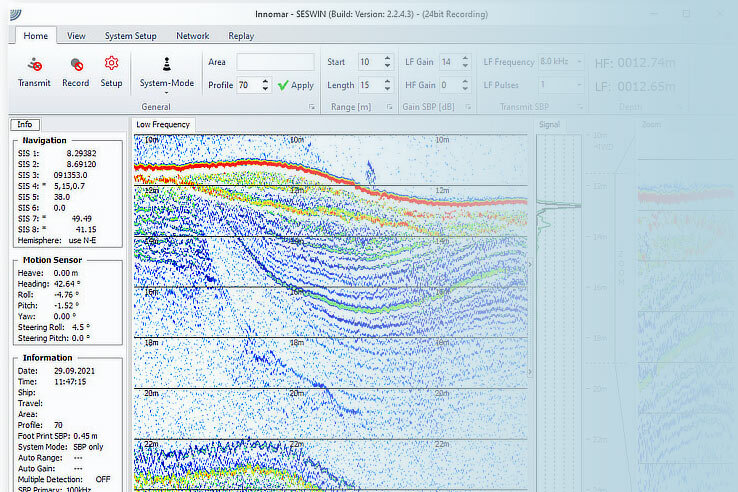The height and width of the screenshot is (492, 738).
Task: Increase the Profile number with up arrow
Action: (266, 81)
